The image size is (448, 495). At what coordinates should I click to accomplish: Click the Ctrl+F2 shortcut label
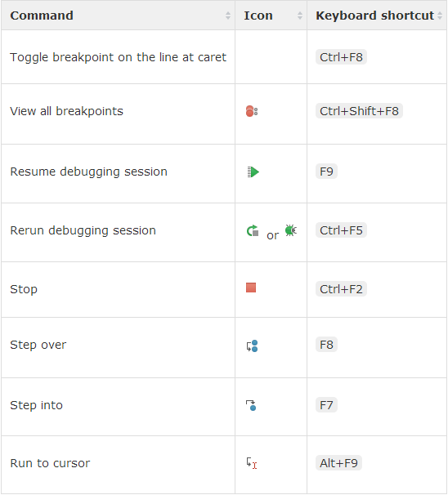341,289
